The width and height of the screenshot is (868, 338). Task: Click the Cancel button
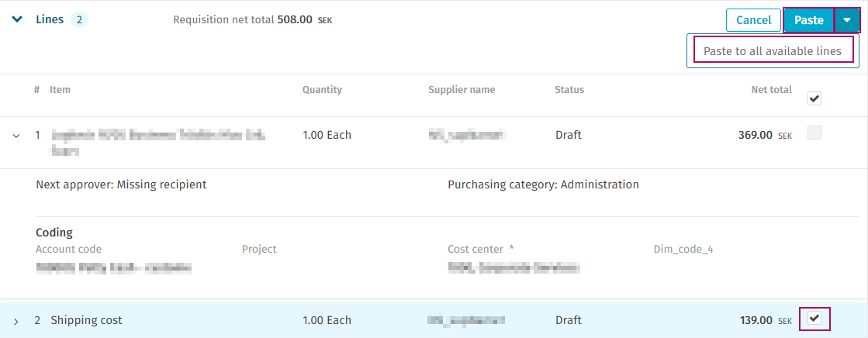[753, 20]
